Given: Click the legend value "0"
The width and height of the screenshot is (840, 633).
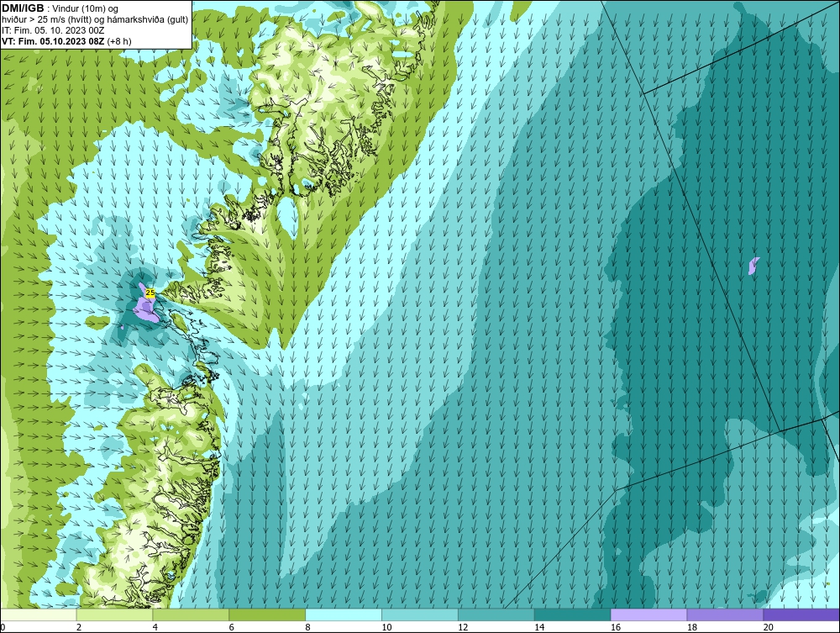Looking at the screenshot, I should (3, 627).
